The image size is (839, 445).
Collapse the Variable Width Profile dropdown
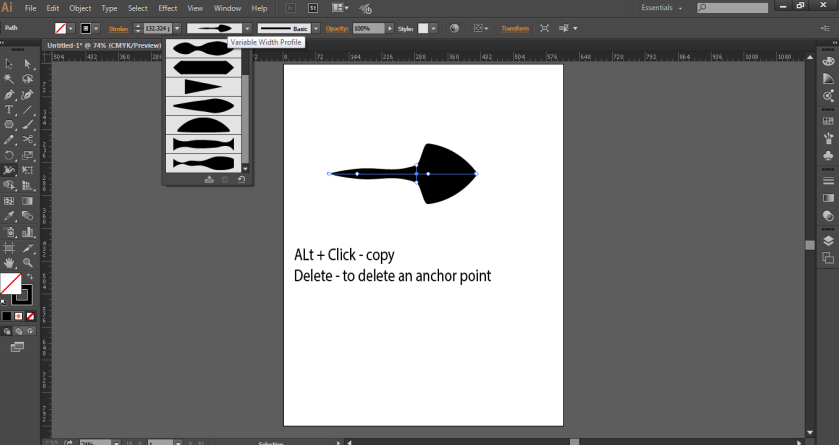247,28
